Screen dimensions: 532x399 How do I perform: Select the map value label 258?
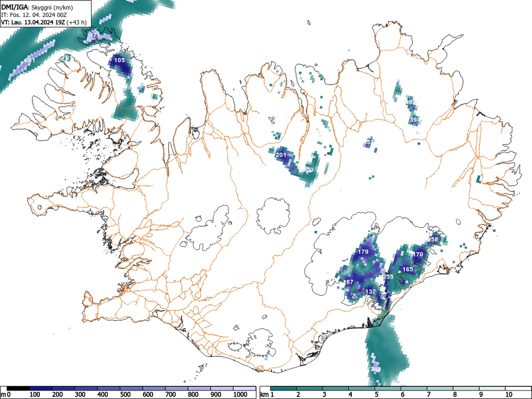tap(433, 239)
